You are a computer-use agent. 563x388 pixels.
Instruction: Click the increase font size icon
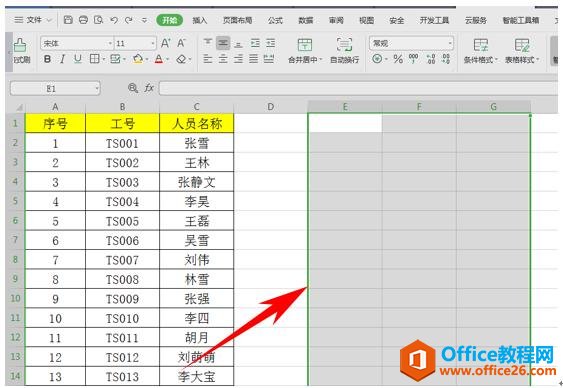(x=165, y=43)
